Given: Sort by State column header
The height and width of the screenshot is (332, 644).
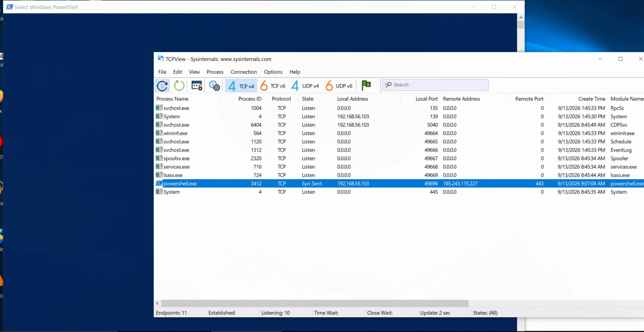Looking at the screenshot, I should (316, 99).
